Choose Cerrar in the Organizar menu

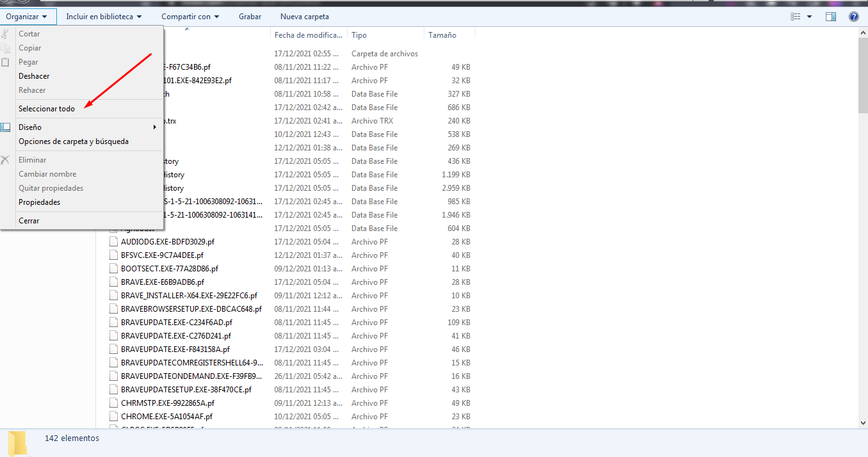point(29,221)
